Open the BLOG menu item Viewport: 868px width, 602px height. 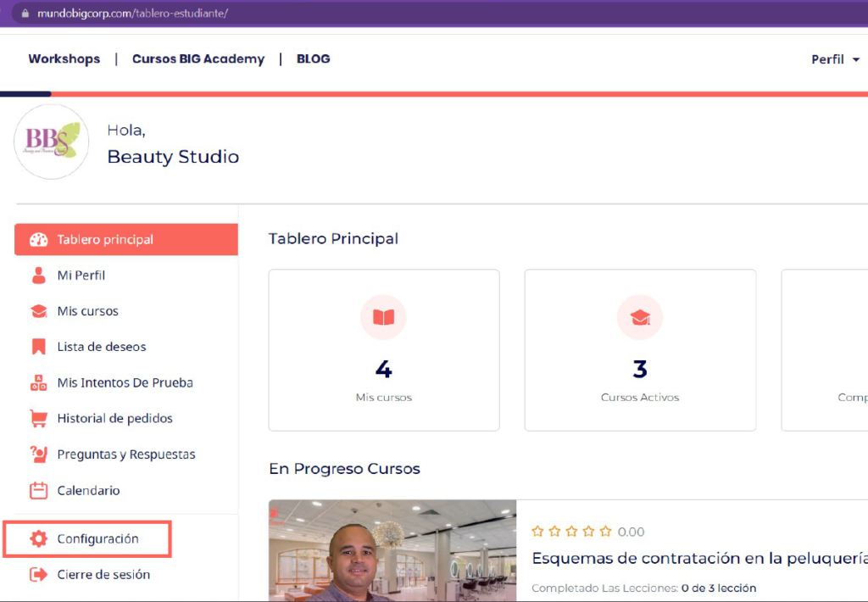click(x=314, y=59)
